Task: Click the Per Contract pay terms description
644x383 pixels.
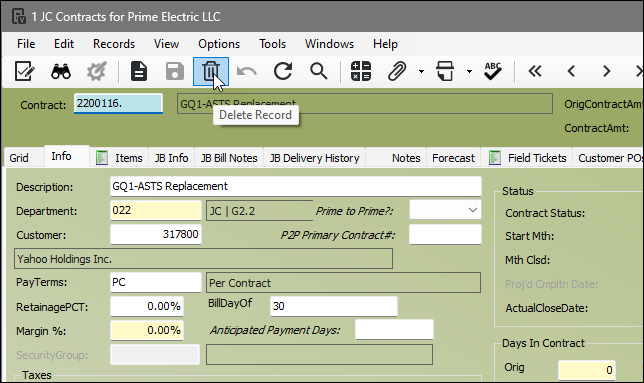Action: 343,283
